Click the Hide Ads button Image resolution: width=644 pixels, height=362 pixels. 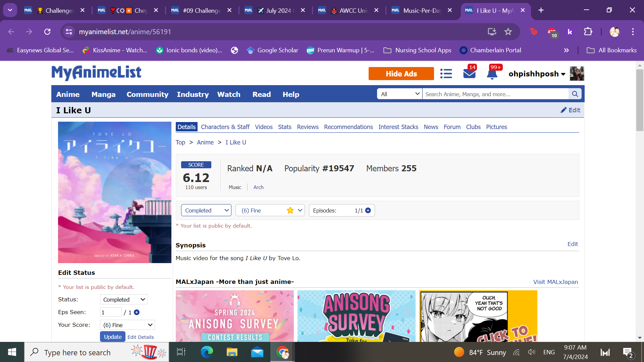tap(401, 74)
